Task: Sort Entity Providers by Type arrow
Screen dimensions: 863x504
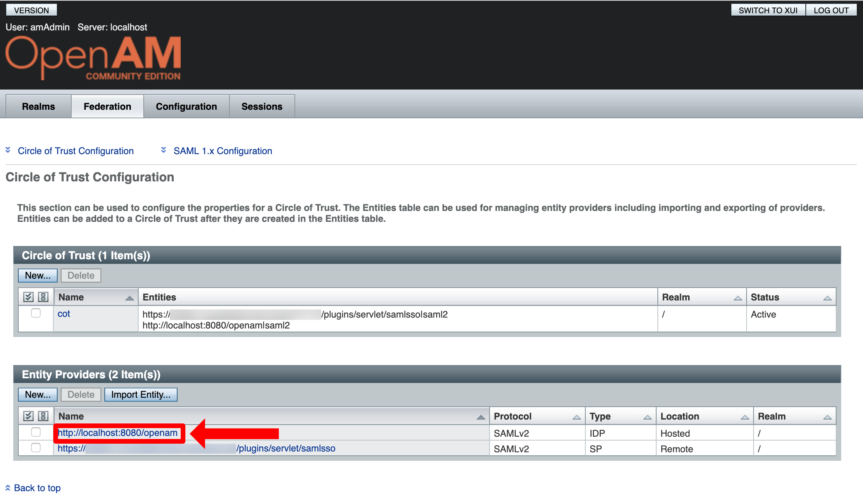Action: click(648, 417)
